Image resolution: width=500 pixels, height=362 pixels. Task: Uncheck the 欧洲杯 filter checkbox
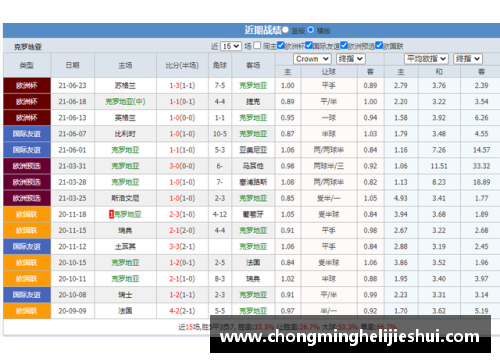tap(281, 45)
